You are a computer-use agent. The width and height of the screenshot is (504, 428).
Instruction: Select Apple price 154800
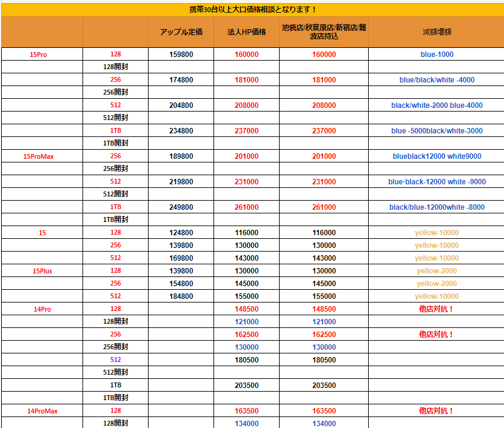(181, 284)
